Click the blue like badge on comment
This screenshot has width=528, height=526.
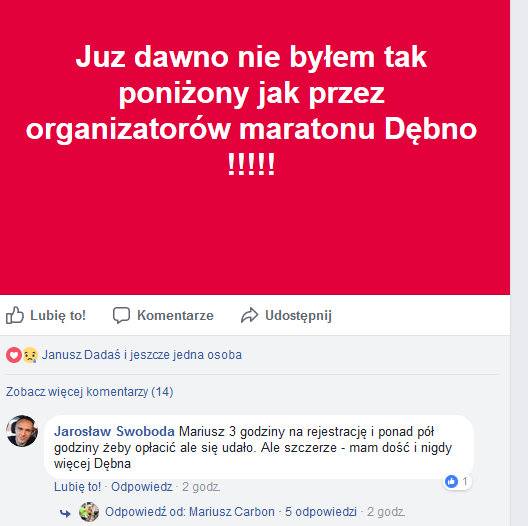[x=451, y=481]
